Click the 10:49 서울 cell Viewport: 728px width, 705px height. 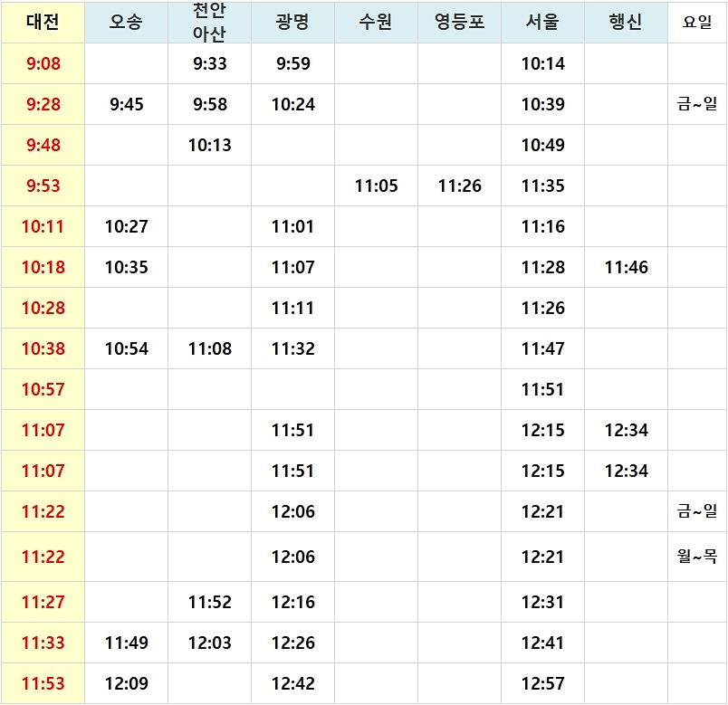tap(542, 146)
